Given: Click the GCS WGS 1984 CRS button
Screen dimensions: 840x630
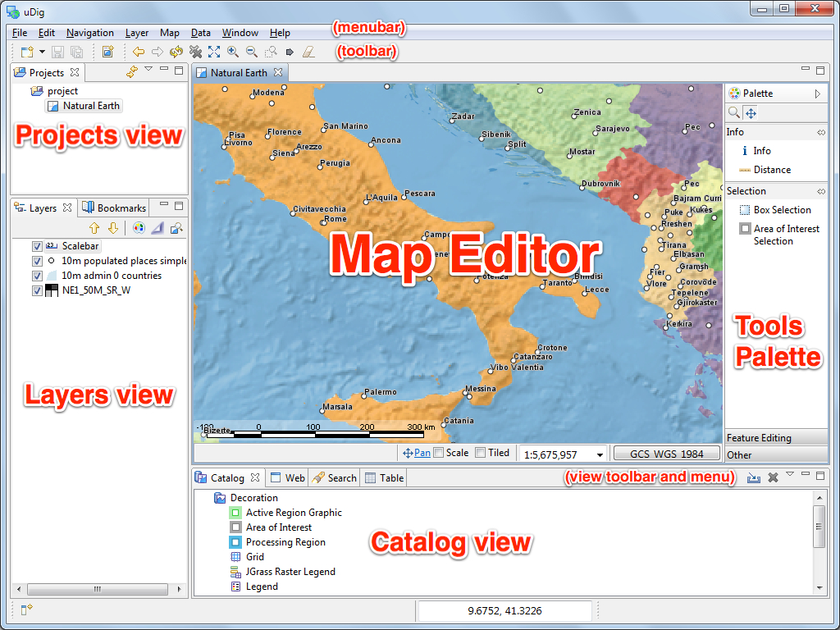Looking at the screenshot, I should pyautogui.click(x=666, y=454).
